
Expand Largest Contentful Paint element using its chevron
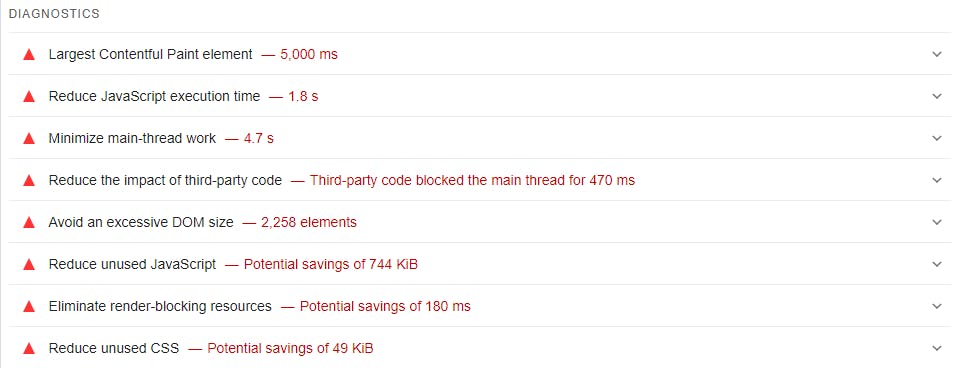click(937, 54)
